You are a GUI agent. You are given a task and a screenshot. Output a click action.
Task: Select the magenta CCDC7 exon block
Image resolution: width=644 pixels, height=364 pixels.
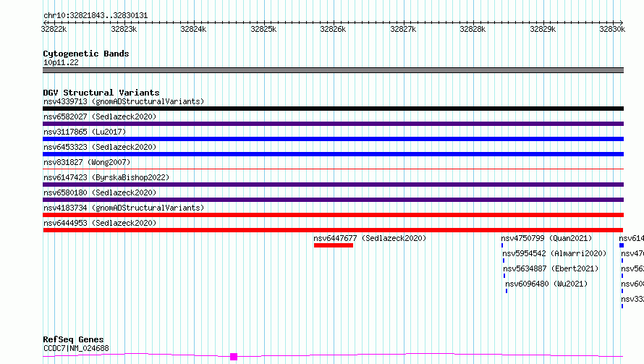[234, 357]
